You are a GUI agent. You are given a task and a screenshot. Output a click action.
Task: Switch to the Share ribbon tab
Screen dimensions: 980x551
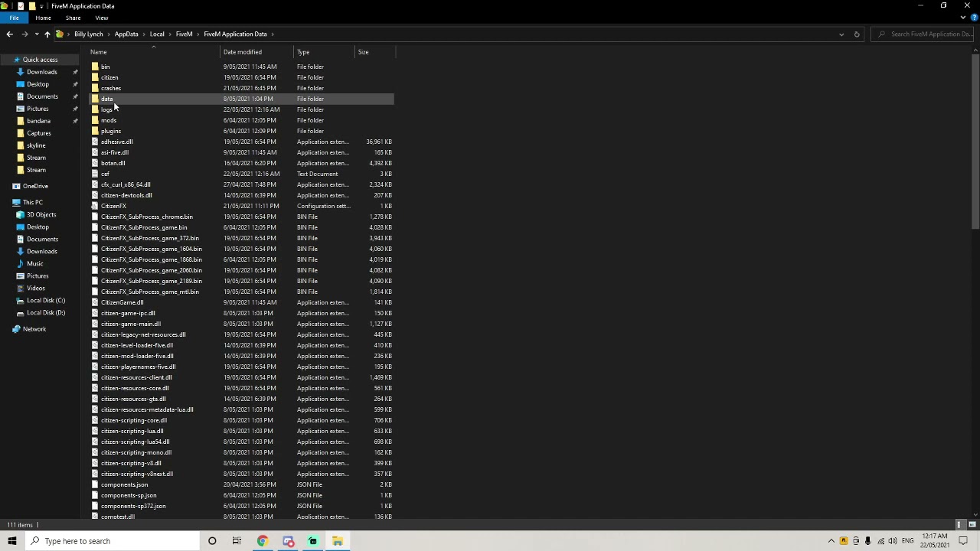pos(73,18)
